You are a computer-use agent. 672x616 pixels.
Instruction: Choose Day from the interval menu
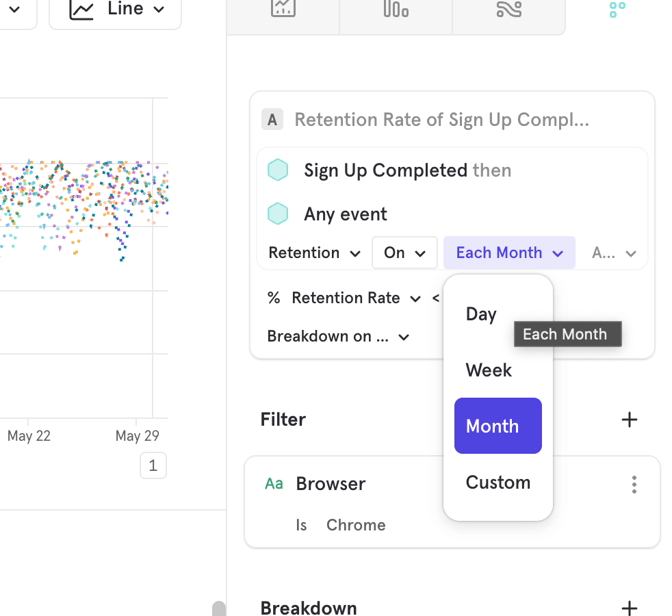click(x=481, y=314)
